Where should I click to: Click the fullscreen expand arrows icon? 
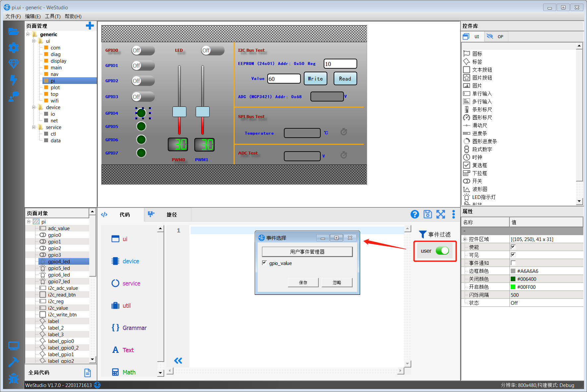(441, 215)
